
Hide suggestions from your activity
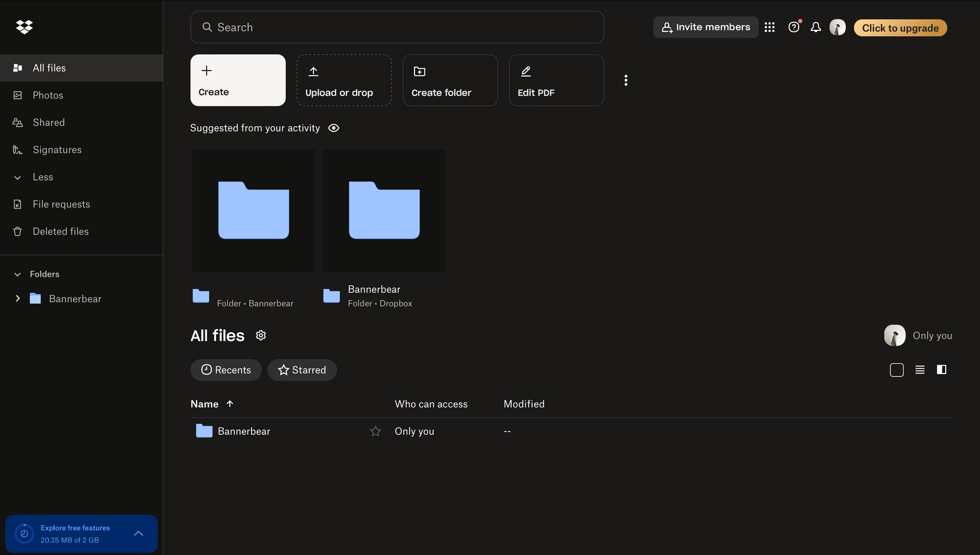click(x=334, y=128)
